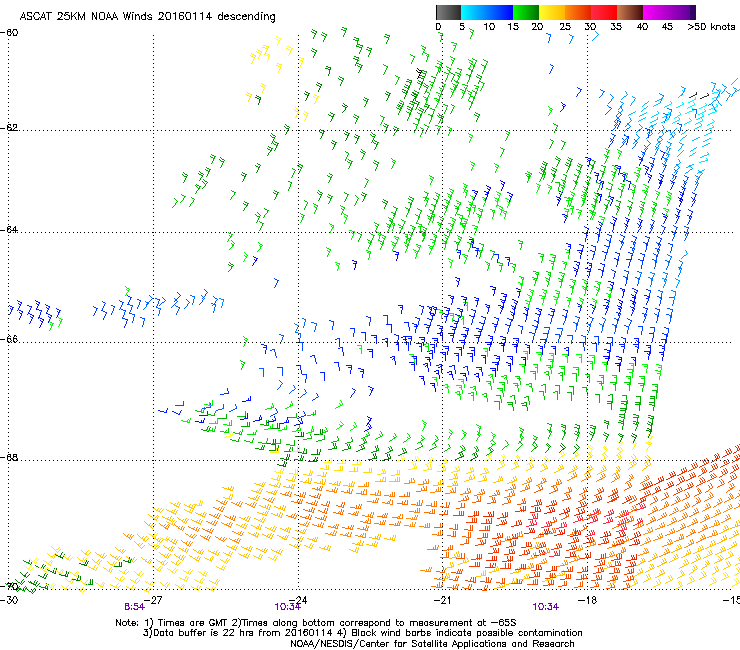Select the gray 0-5 knots legend segment

(448, 12)
